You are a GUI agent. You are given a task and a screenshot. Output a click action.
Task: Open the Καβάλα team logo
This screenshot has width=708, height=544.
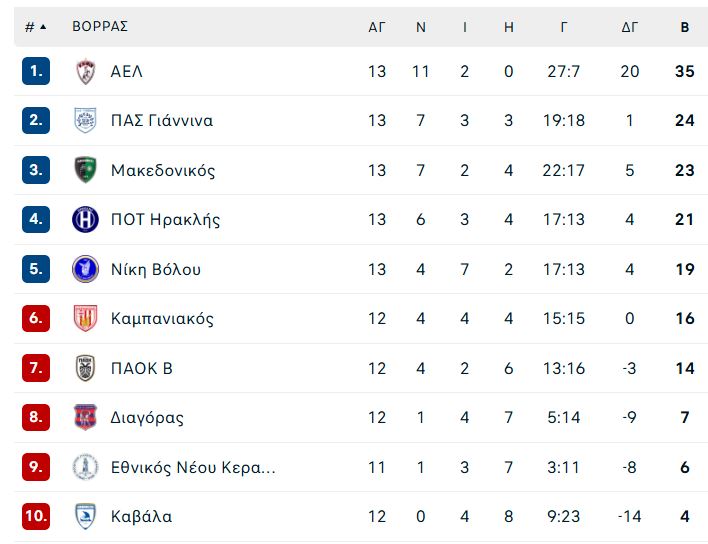pos(85,516)
